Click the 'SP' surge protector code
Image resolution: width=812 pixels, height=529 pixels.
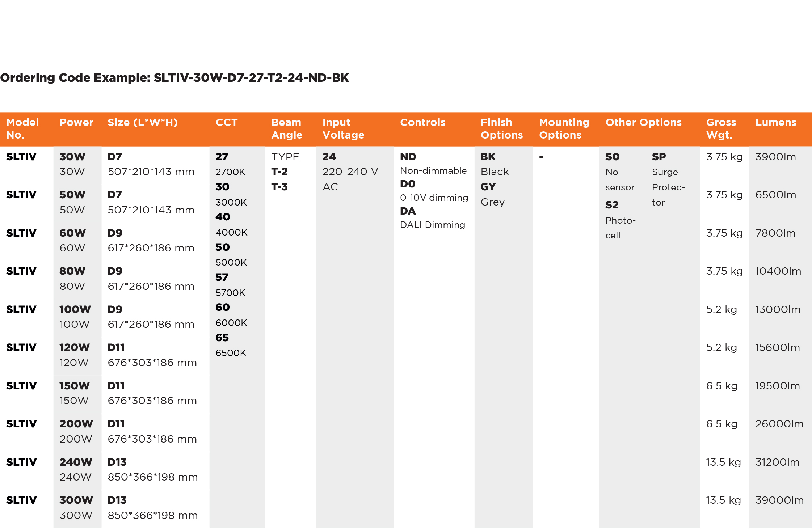(x=659, y=157)
